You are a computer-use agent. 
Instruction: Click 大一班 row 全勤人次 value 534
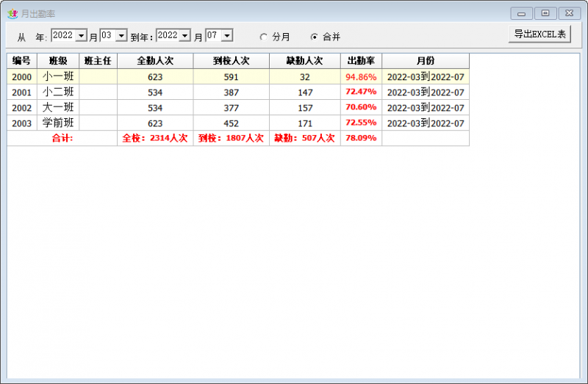click(x=155, y=108)
